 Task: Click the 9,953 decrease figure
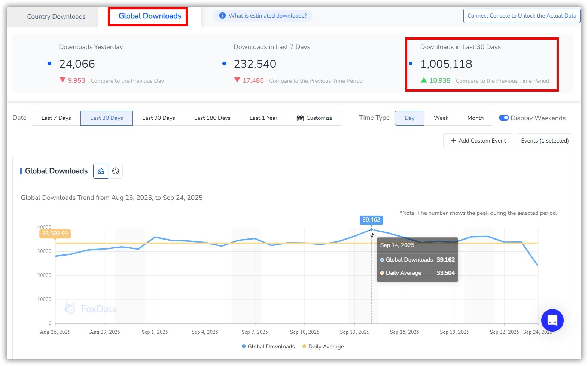pos(76,80)
